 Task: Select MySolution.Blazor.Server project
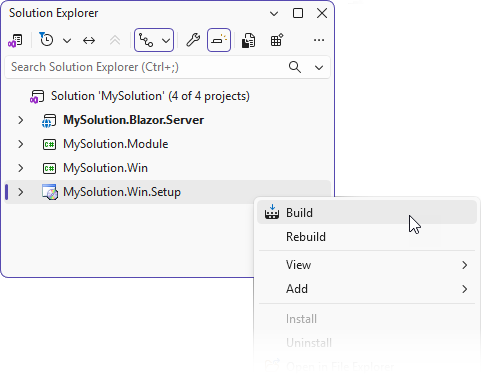[134, 120]
